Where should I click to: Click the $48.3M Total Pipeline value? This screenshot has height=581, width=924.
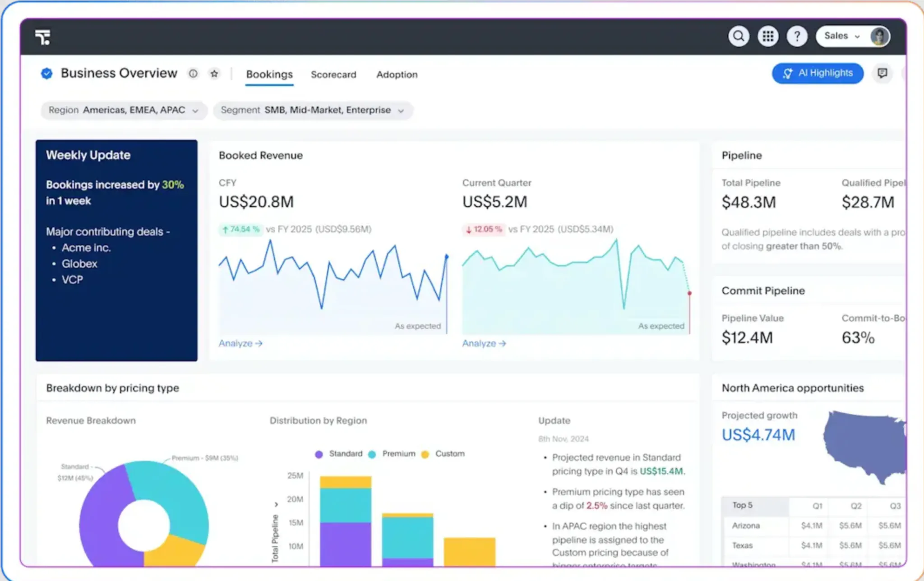[749, 202]
